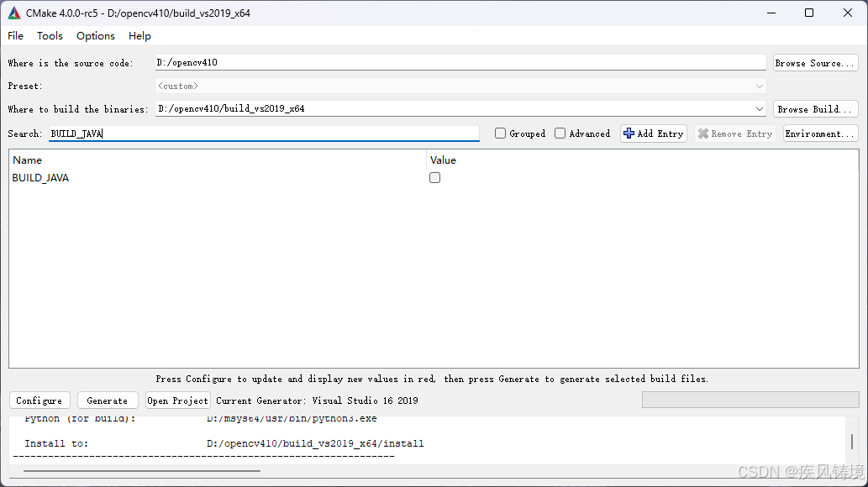
Task: Click the Generate button
Action: 108,401
